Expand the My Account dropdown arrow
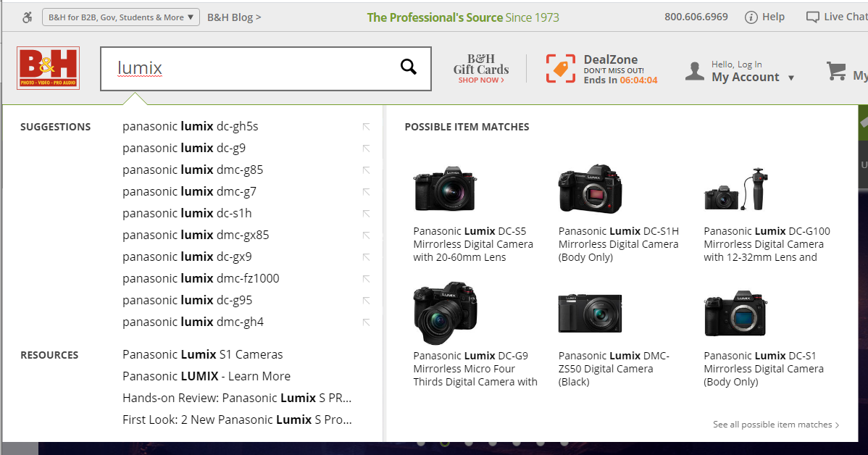The image size is (868, 455). (x=791, y=78)
